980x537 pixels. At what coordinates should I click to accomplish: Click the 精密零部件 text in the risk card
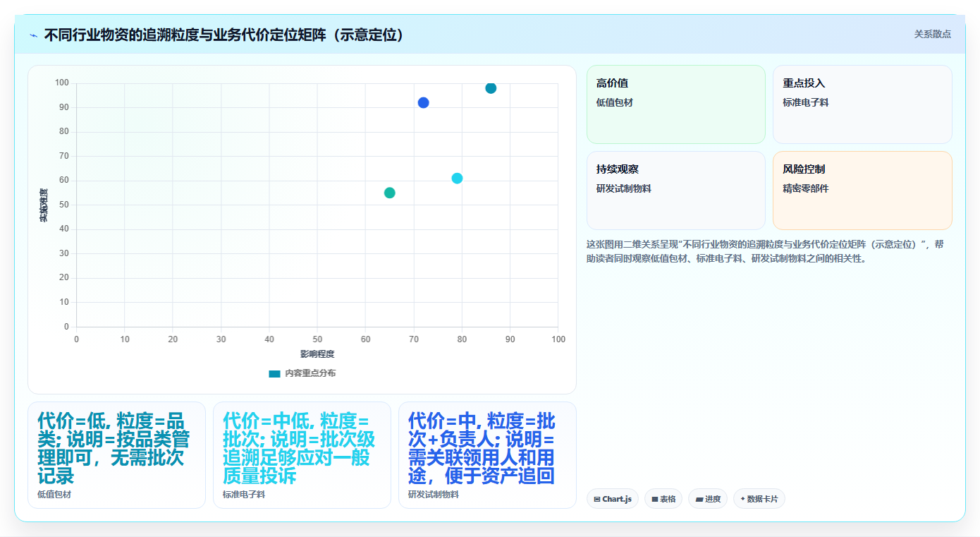[806, 188]
